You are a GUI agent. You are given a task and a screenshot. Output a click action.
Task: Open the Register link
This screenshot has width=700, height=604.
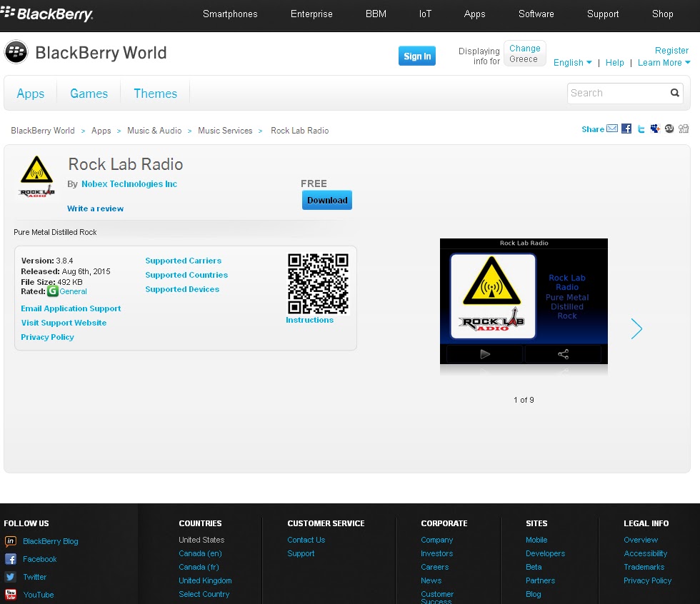(x=671, y=51)
